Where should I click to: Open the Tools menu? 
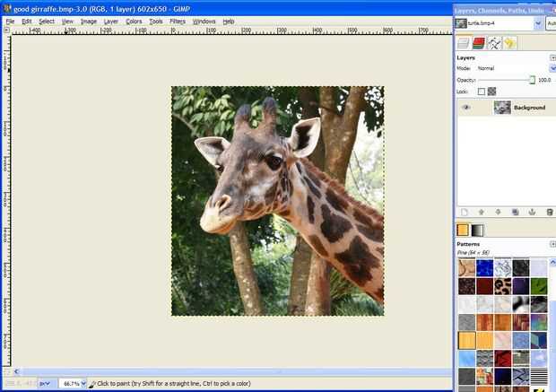[156, 22]
